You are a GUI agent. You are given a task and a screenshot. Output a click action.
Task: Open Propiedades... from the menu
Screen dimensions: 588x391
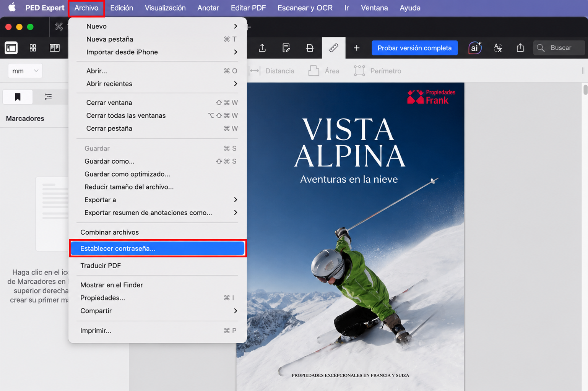(157, 298)
